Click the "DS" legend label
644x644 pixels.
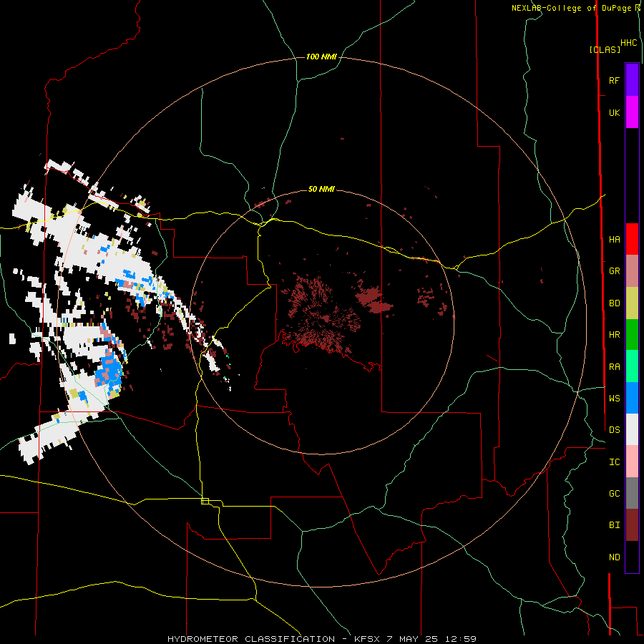(x=614, y=430)
